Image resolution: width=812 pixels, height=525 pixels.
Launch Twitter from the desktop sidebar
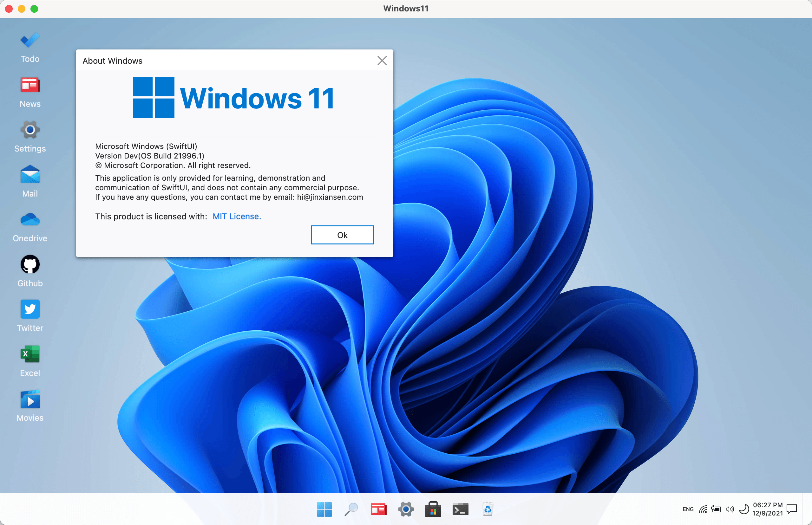coord(30,309)
